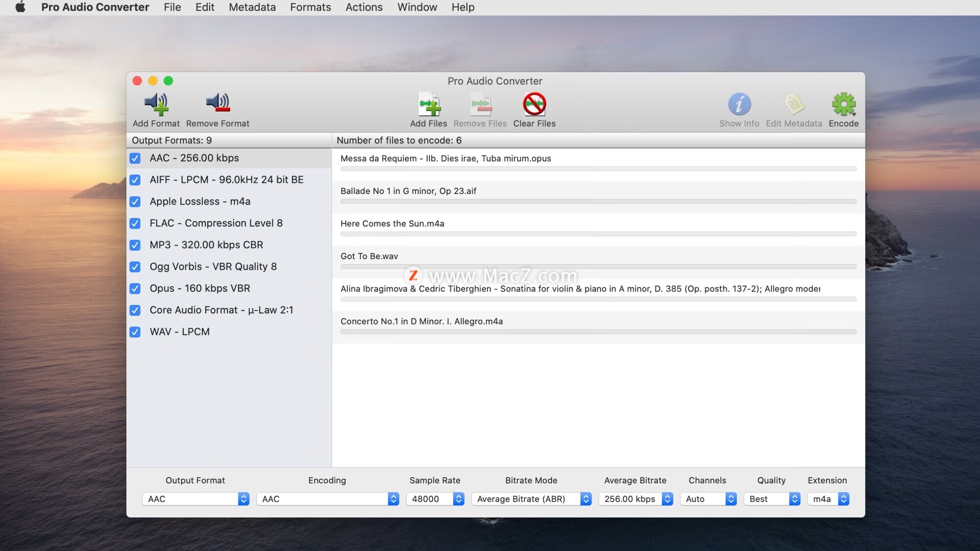This screenshot has height=551, width=980.
Task: Click progress bar under Concerto No.1 file
Action: (x=598, y=332)
